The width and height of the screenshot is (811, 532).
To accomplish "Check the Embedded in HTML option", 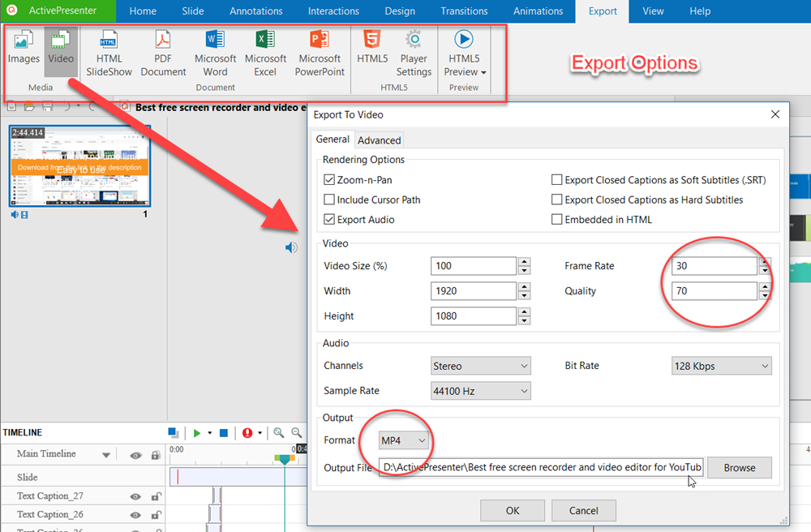I will pos(556,219).
